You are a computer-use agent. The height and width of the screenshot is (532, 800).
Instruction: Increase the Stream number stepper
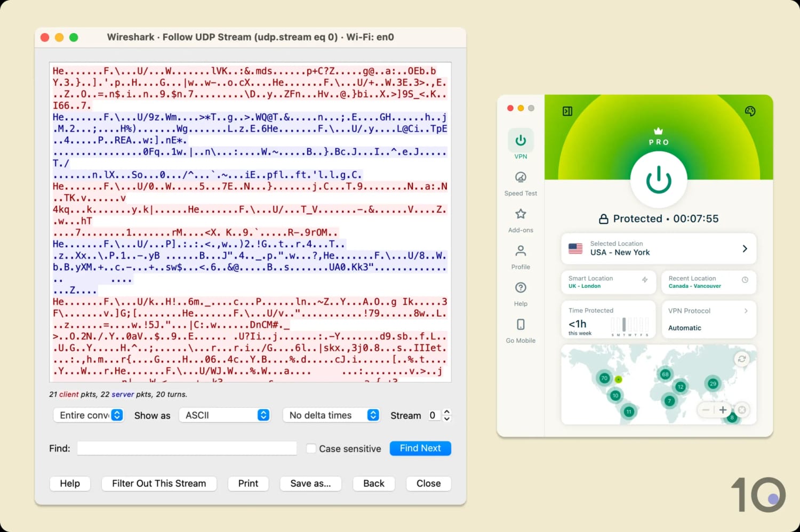(x=447, y=412)
